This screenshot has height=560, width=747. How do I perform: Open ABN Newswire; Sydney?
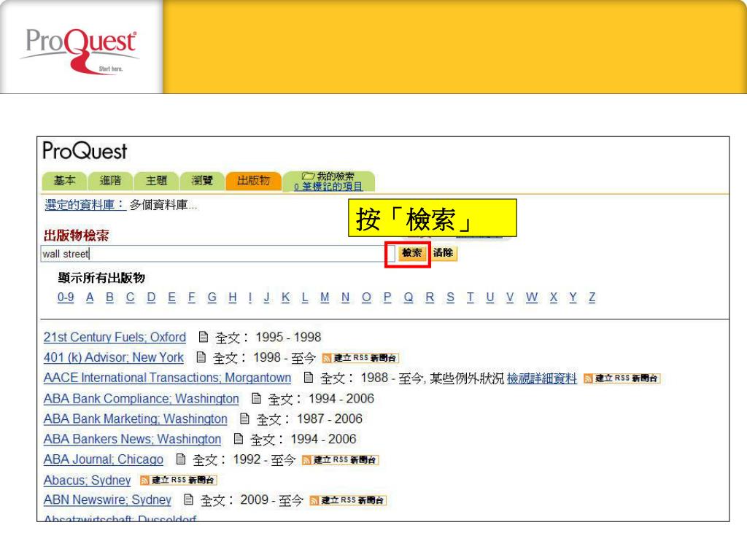107,500
